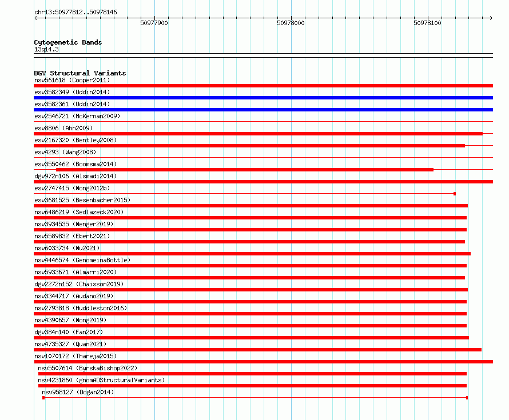
Task: Click esv2747415 (Wong2012b) label
Action: [x=72, y=188]
